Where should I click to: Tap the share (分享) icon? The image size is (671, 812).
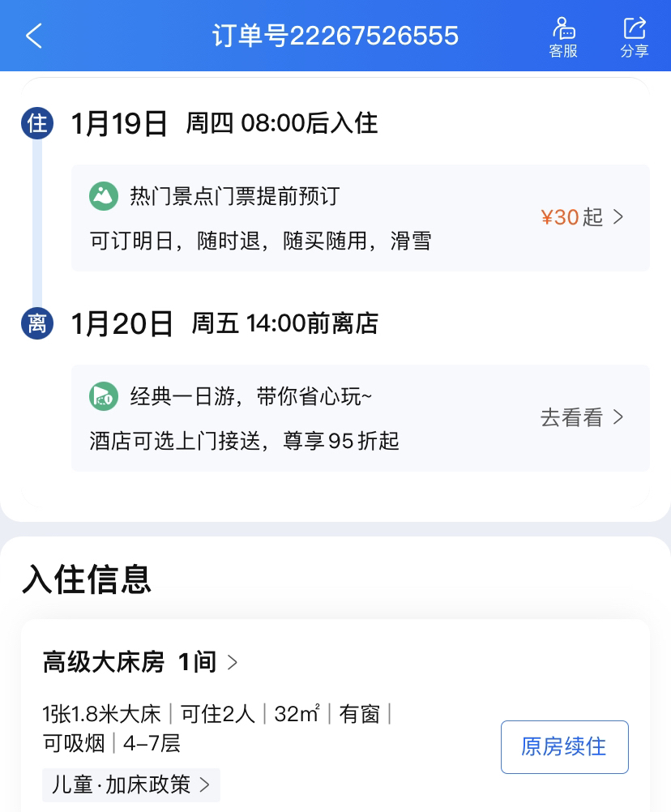pyautogui.click(x=635, y=37)
